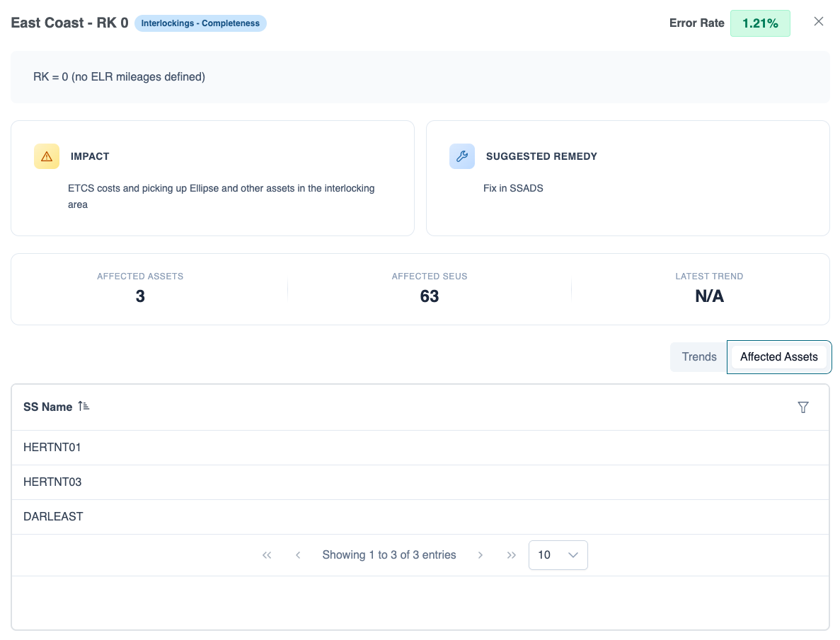Open the rows-per-page dropdown showing 10
This screenshot has width=840, height=640.
pyautogui.click(x=558, y=555)
